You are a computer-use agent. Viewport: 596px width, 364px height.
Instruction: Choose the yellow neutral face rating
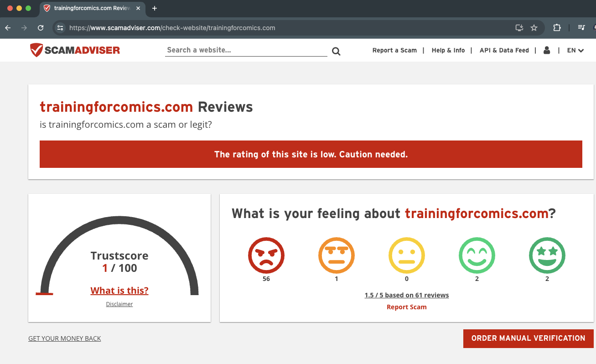[407, 255]
